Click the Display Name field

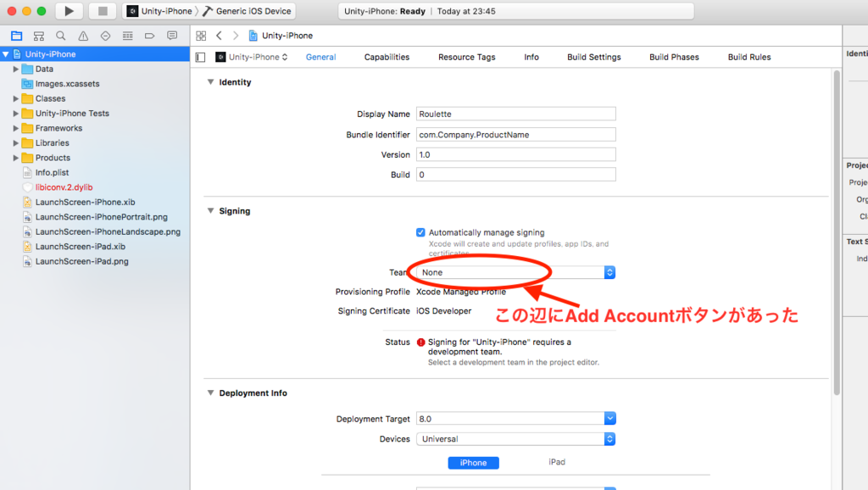pyautogui.click(x=516, y=114)
